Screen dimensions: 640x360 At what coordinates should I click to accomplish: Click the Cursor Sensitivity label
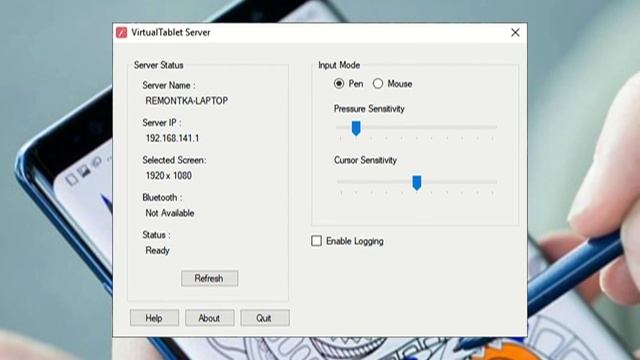[365, 160]
